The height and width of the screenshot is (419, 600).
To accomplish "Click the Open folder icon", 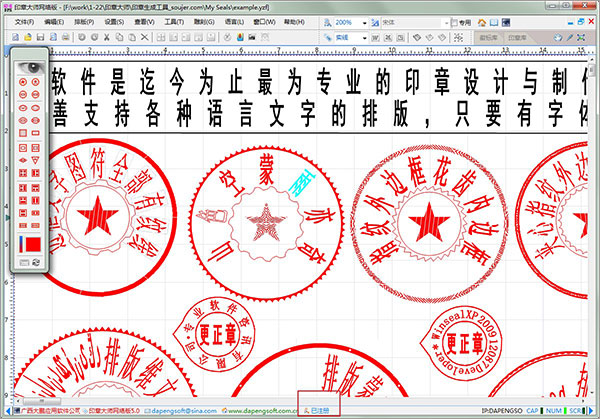I will (x=28, y=37).
